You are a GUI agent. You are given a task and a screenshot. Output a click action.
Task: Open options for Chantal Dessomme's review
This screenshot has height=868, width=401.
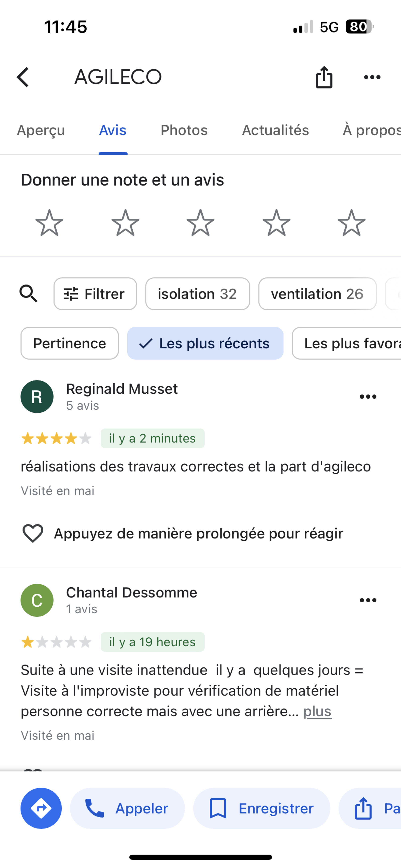coord(368,600)
